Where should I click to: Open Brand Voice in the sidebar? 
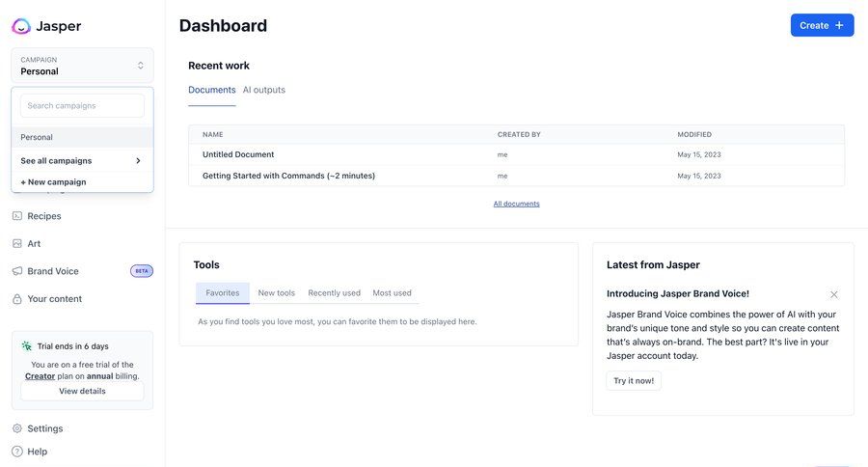tap(53, 271)
